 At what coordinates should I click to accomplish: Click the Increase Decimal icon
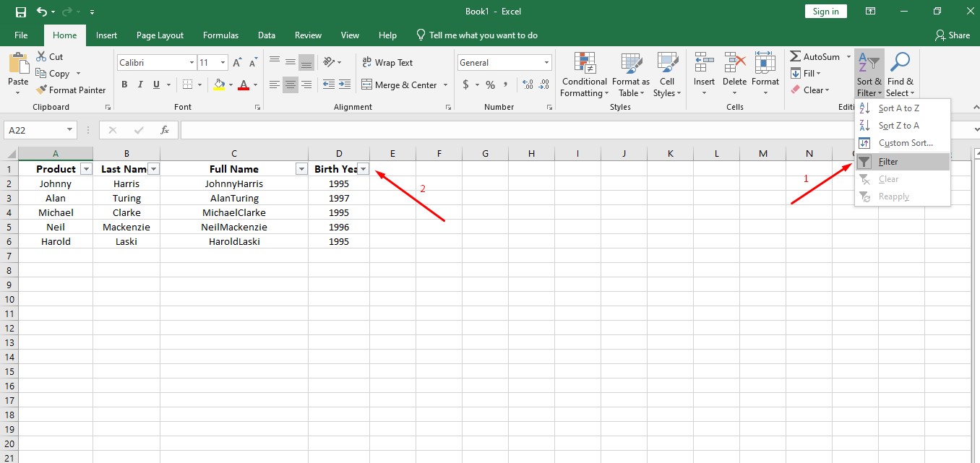pos(527,85)
